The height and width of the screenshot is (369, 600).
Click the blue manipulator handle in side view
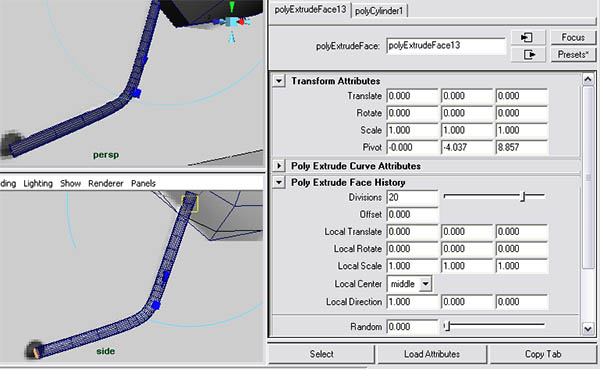click(x=156, y=305)
